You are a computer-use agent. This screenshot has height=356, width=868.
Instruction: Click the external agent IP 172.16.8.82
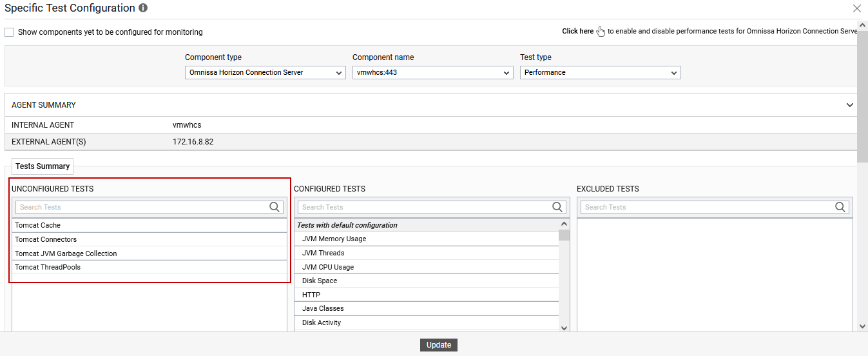pyautogui.click(x=193, y=142)
